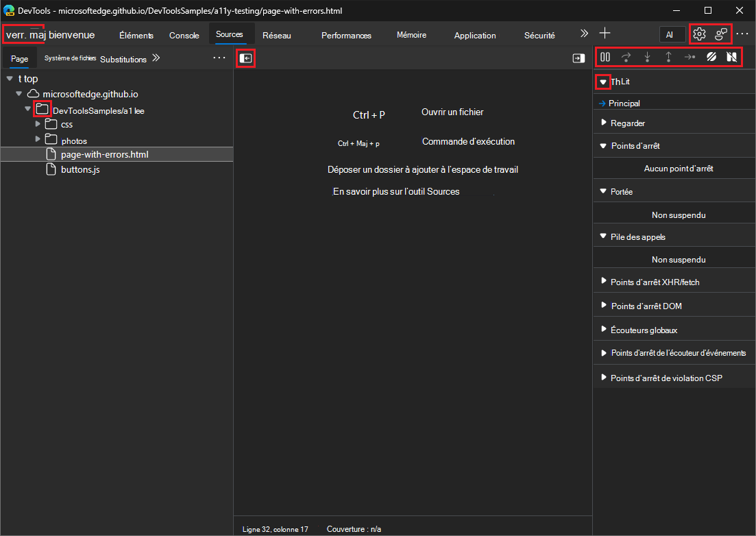The height and width of the screenshot is (536, 756).
Task: Open the Réseau tab
Action: coord(277,35)
